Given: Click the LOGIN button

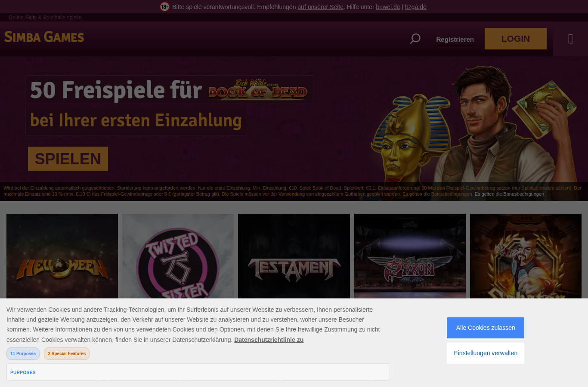Looking at the screenshot, I should (x=516, y=39).
